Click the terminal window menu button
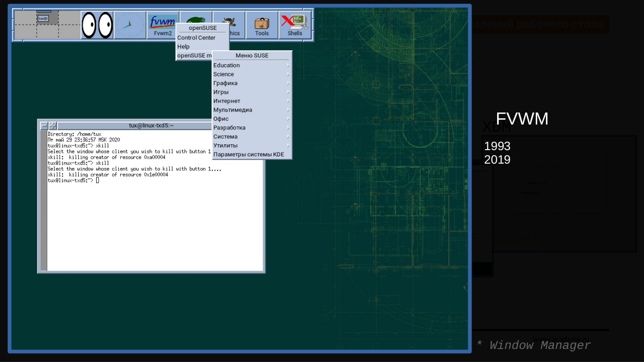 coord(44,125)
